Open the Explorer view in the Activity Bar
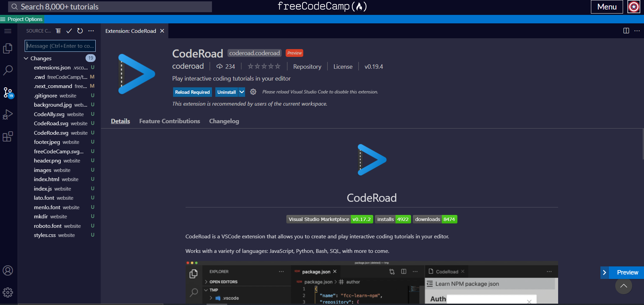The height and width of the screenshot is (305, 644). click(x=7, y=48)
